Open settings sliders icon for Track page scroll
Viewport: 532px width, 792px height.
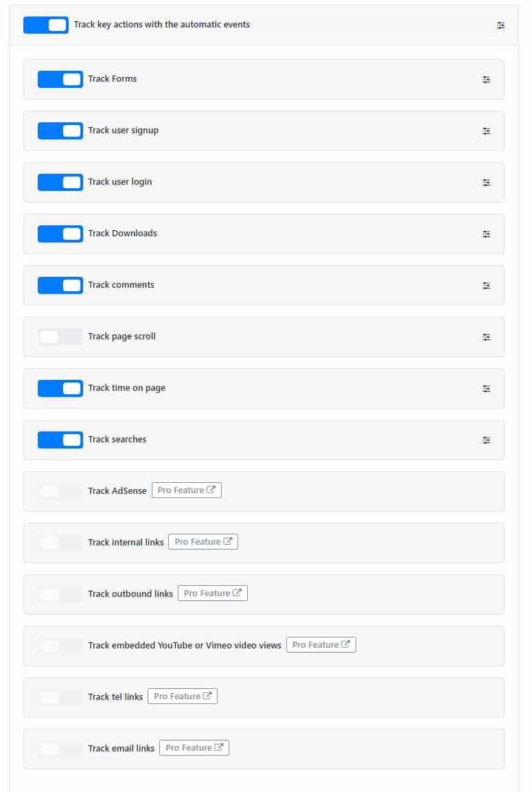486,337
